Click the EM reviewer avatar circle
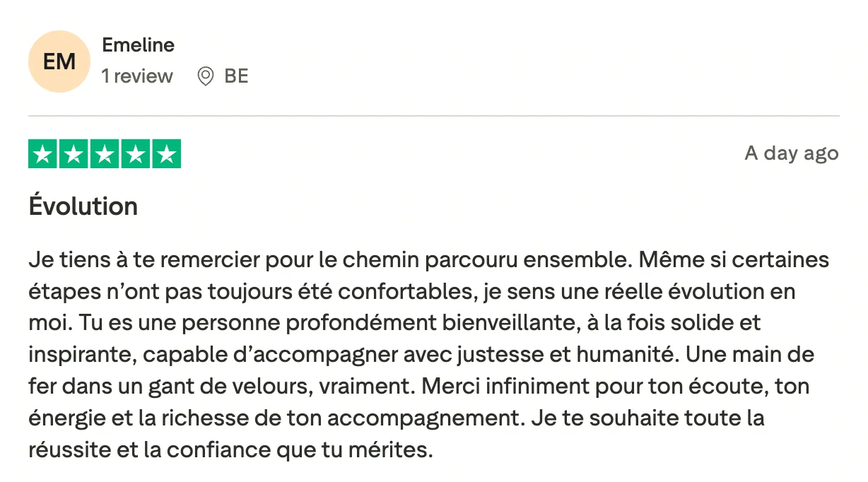The height and width of the screenshot is (482, 868). click(x=59, y=61)
